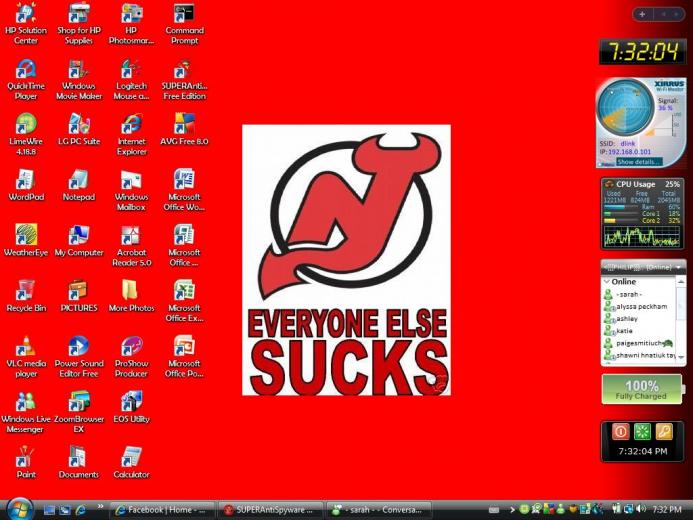Select Documents desktop icon
Viewport: 693px width, 520px height.
point(79,463)
